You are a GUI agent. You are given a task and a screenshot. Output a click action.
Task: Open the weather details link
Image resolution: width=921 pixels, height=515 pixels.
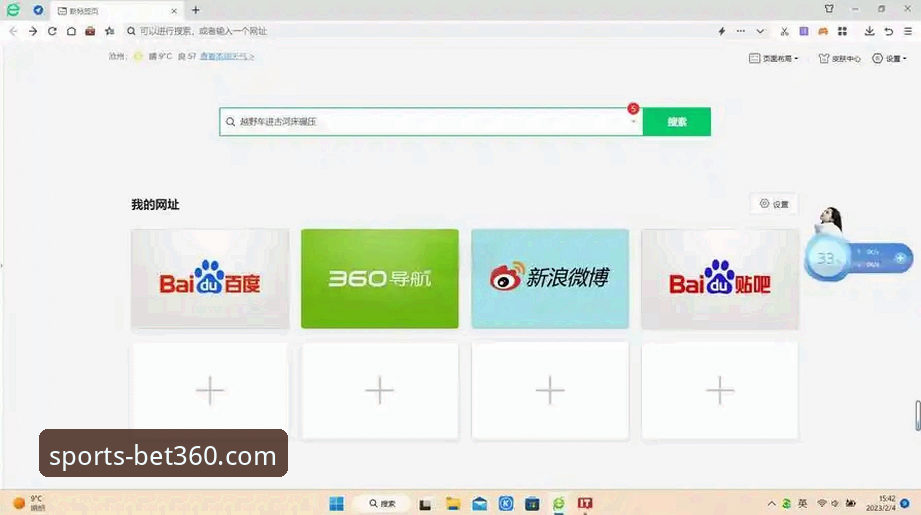point(227,56)
